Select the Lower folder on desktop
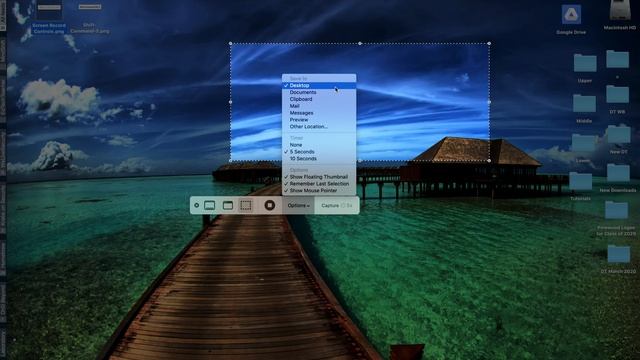The height and width of the screenshot is (360, 640). (583, 144)
